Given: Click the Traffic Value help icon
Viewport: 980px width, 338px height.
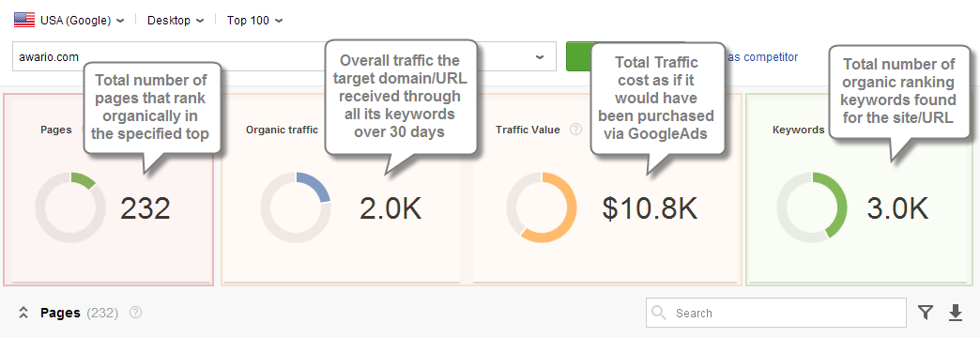Looking at the screenshot, I should click(x=576, y=130).
